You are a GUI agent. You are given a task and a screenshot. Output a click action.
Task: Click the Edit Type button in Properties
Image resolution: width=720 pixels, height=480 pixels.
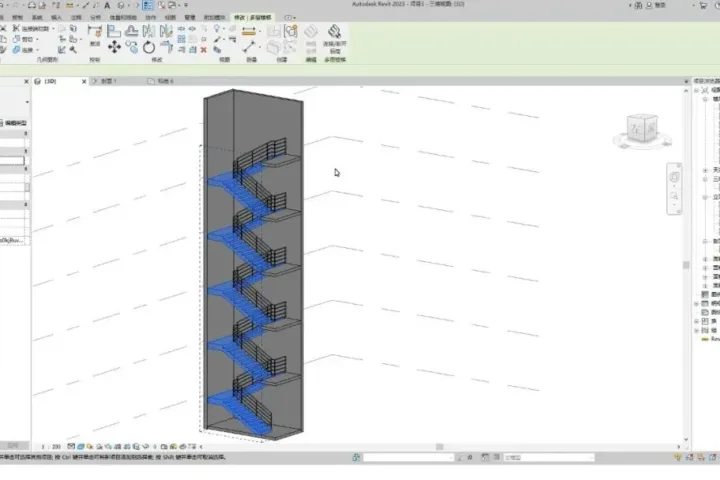14,123
